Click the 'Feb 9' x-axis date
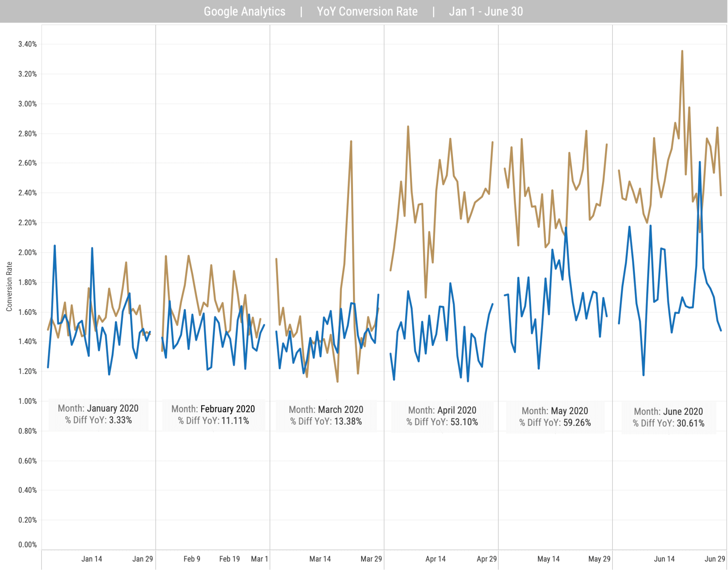Viewport: 728px width, 570px height. (x=192, y=559)
